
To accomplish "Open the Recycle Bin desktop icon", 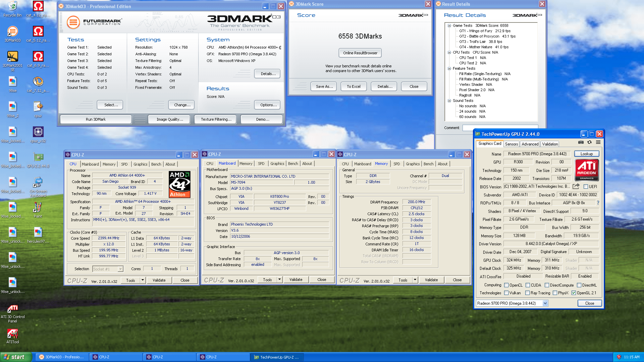I will pyautogui.click(x=12, y=9).
